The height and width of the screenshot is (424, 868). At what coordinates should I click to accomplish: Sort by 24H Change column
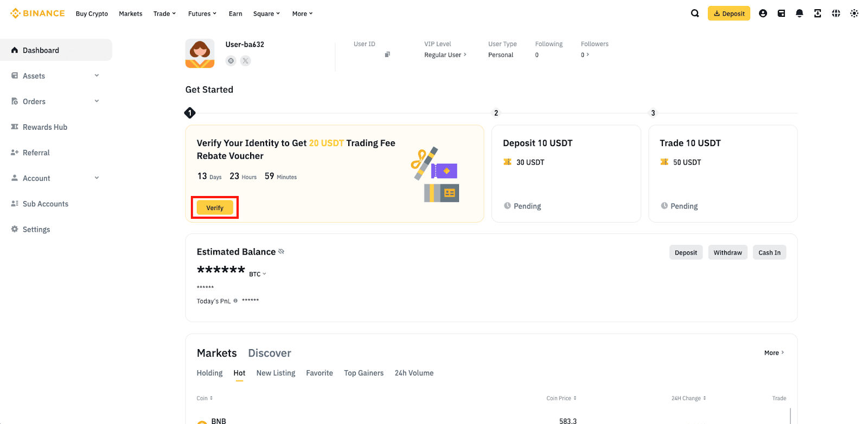pos(689,398)
